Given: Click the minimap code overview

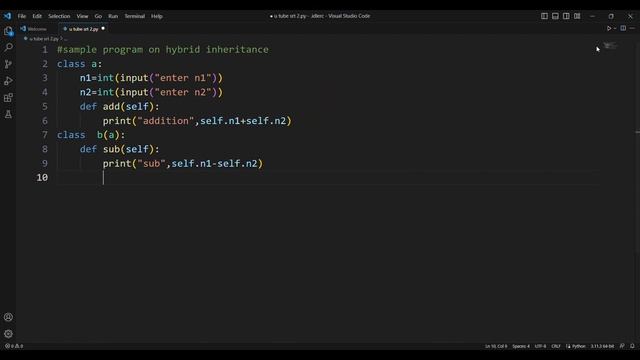Looking at the screenshot, I should point(610,46).
